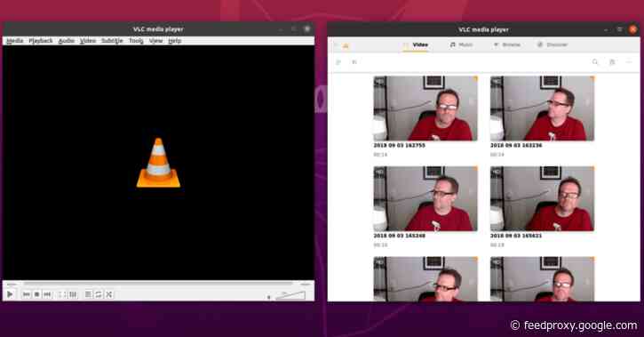Open the video thumbnail ending 163236
This screenshot has height=337, width=644.
542,108
